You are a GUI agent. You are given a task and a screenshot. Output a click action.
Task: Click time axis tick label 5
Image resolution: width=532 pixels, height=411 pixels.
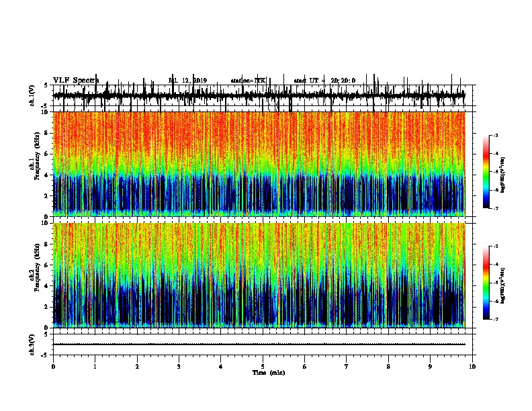tap(263, 367)
